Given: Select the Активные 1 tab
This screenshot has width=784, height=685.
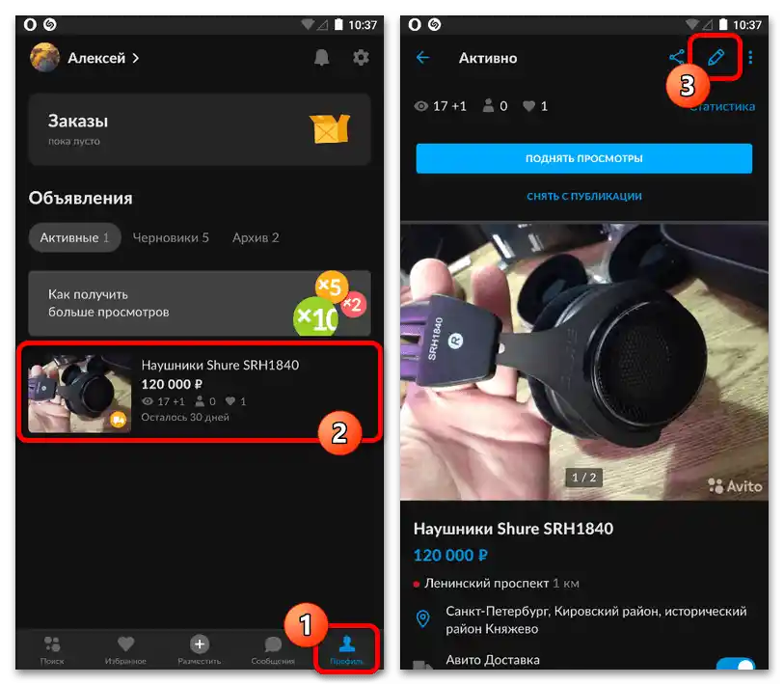Looking at the screenshot, I should coord(74,237).
